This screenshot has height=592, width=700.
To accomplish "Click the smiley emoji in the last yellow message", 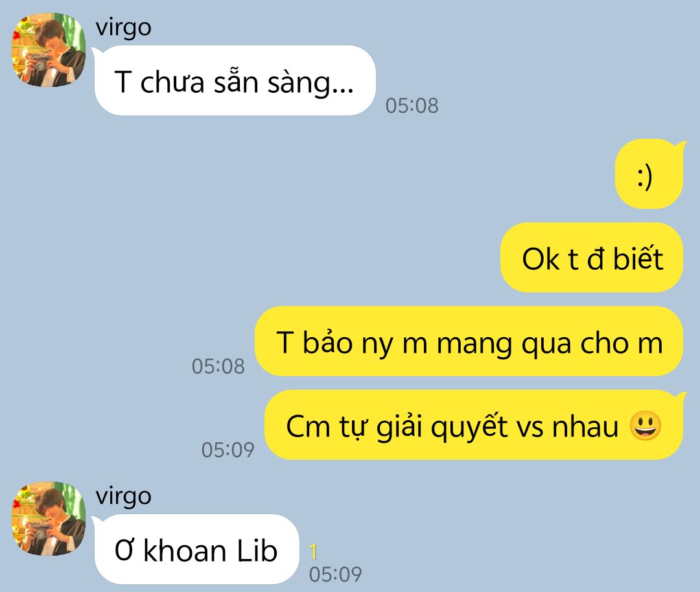I will click(645, 426).
